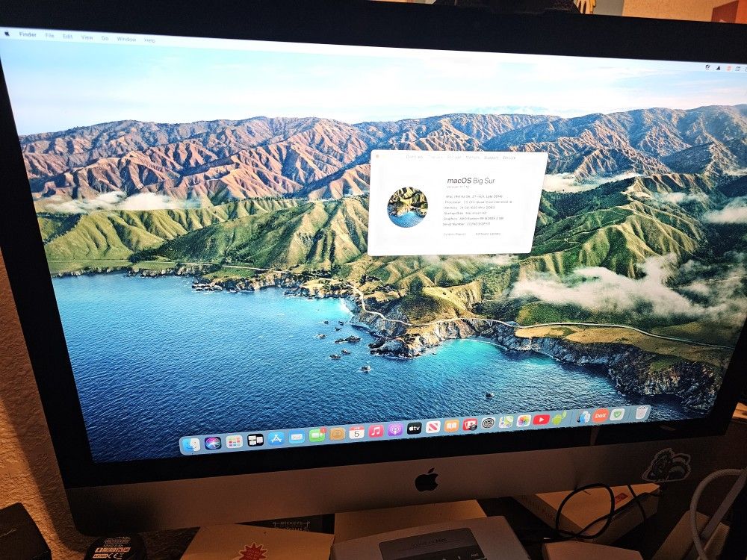The width and height of the screenshot is (747, 560).
Task: Open the File menu
Action: click(49, 35)
